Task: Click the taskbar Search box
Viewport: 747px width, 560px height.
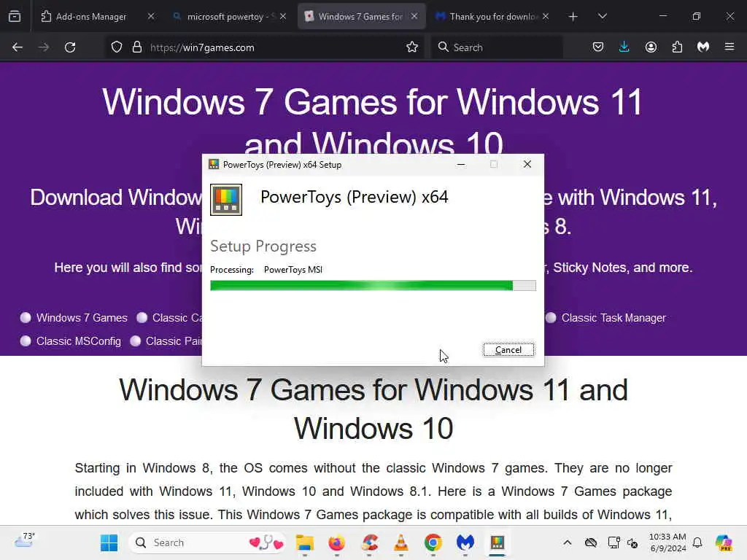Action: (207, 542)
